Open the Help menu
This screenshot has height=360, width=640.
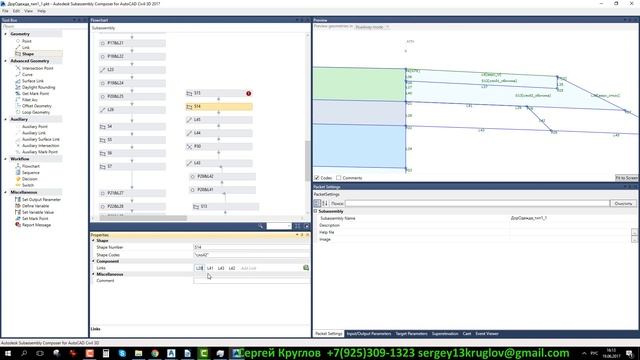click(42, 11)
